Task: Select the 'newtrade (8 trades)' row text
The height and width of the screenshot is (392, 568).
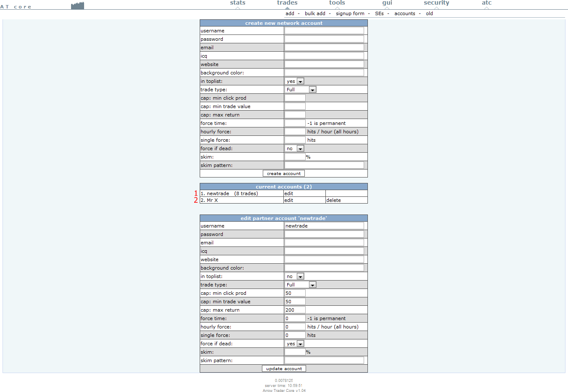Action: tap(232, 193)
